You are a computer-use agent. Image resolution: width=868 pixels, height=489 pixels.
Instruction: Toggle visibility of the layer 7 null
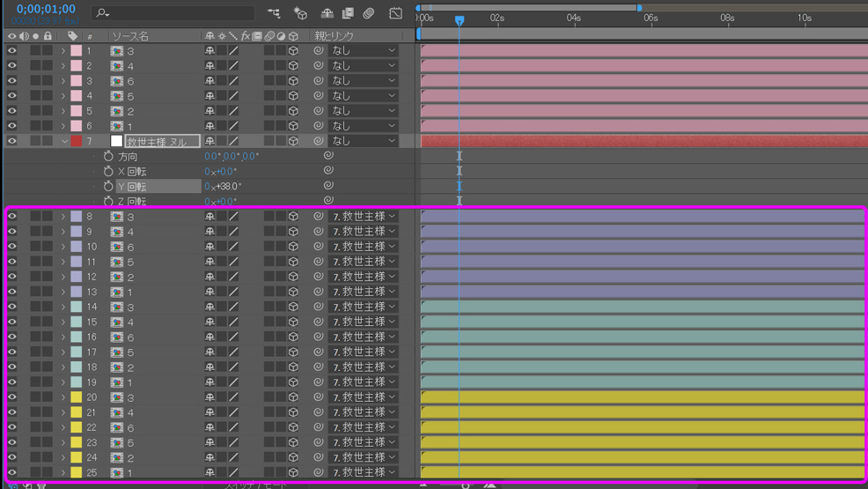click(x=12, y=141)
